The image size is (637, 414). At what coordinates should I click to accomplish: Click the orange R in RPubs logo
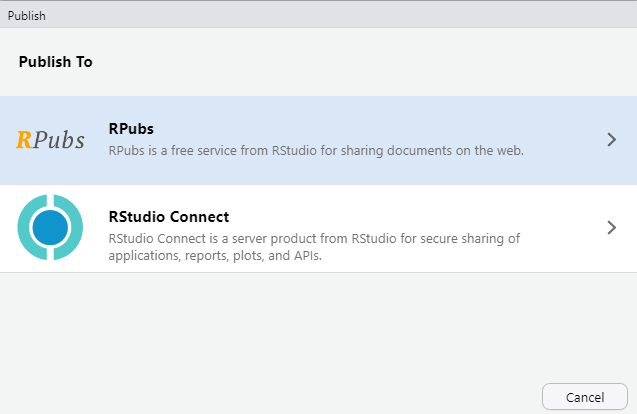pyautogui.click(x=24, y=141)
